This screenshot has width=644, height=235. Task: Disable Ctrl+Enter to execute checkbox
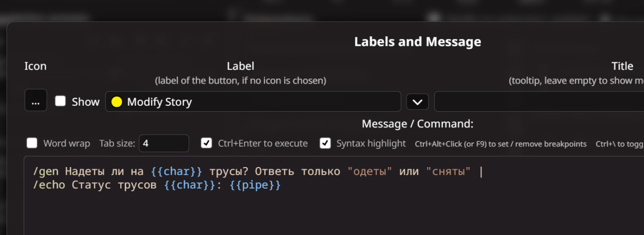206,143
